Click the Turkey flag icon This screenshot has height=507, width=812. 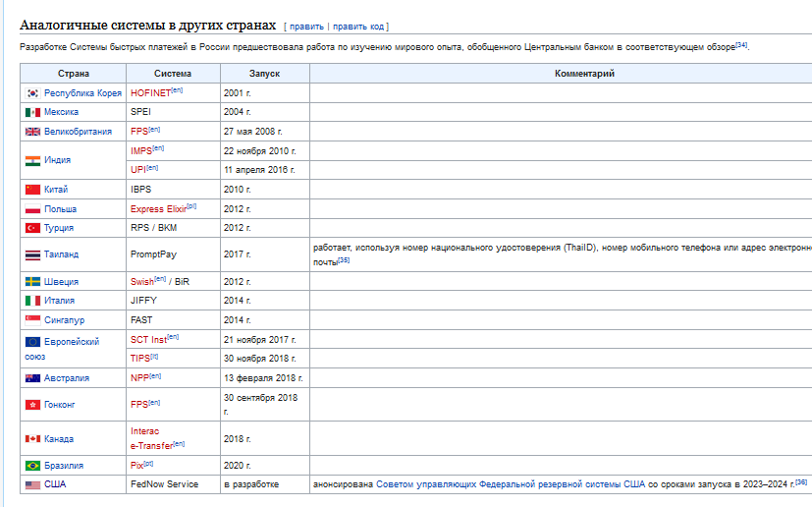coord(32,228)
